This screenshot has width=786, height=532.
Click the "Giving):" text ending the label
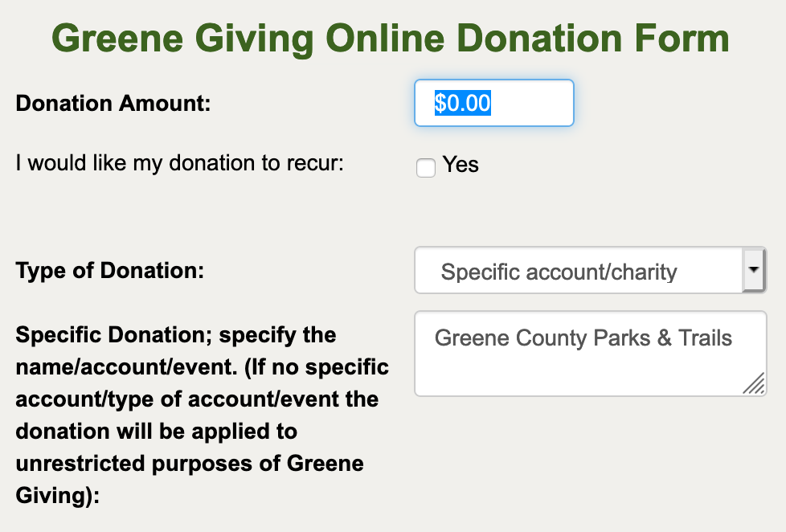(57, 496)
